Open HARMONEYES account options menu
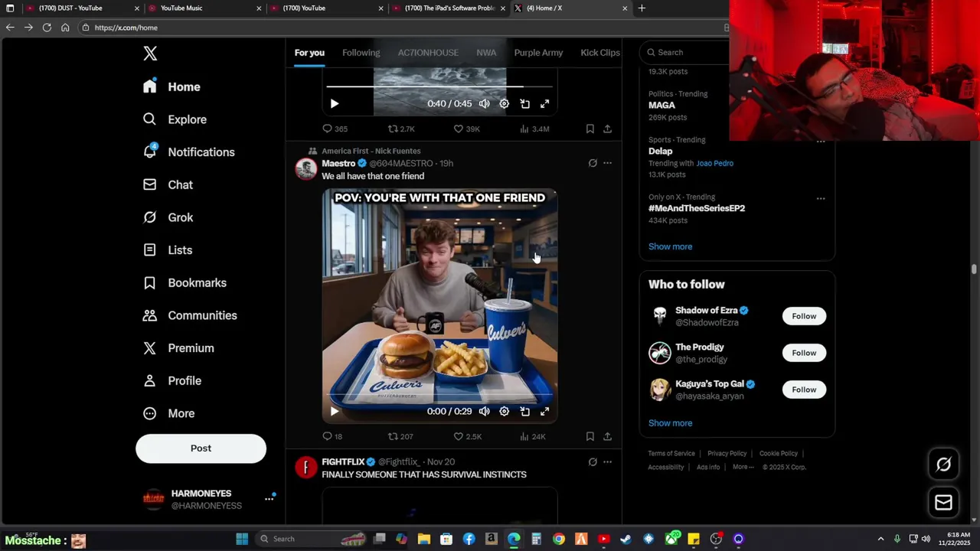Viewport: 980px width, 551px height. coord(269,498)
